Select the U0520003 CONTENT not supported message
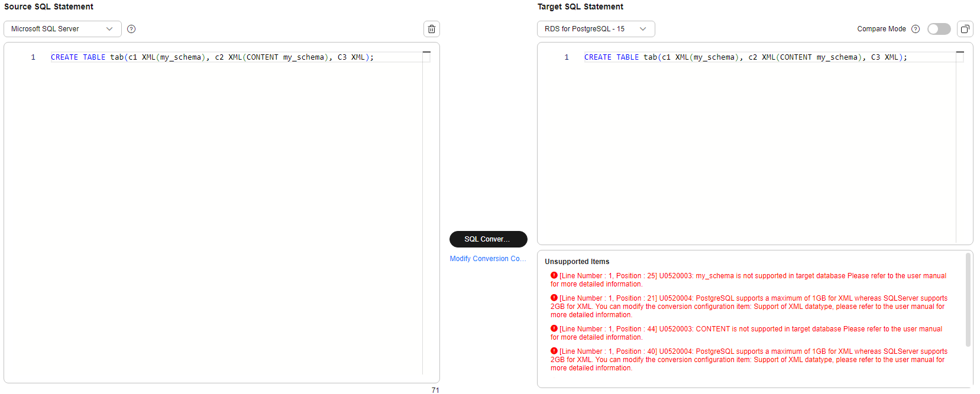The width and height of the screenshot is (980, 394). [x=746, y=333]
